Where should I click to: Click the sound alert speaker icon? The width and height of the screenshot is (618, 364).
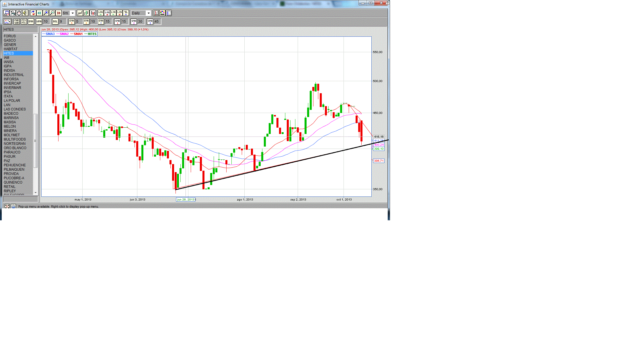click(25, 13)
